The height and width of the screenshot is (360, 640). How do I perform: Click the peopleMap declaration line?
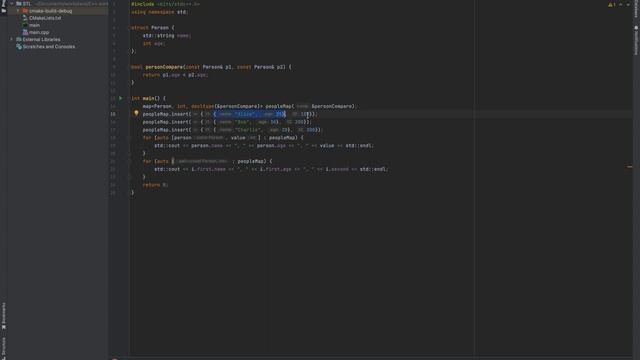[250, 107]
